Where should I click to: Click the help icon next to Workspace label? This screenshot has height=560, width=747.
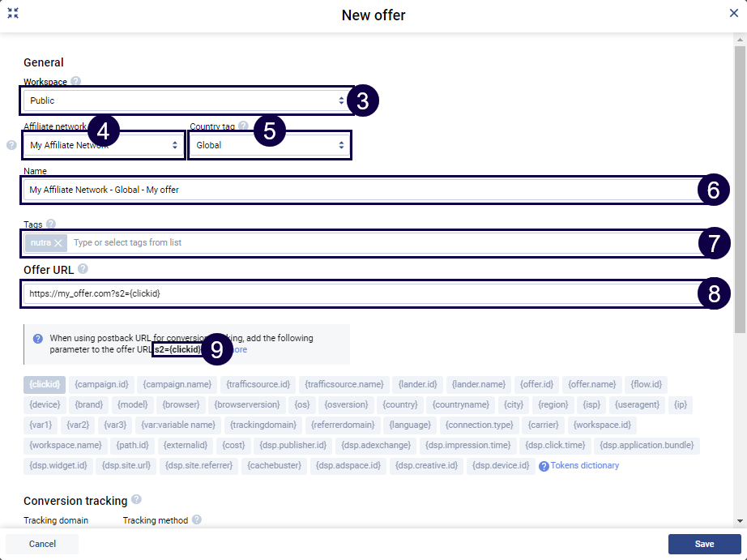[76, 82]
